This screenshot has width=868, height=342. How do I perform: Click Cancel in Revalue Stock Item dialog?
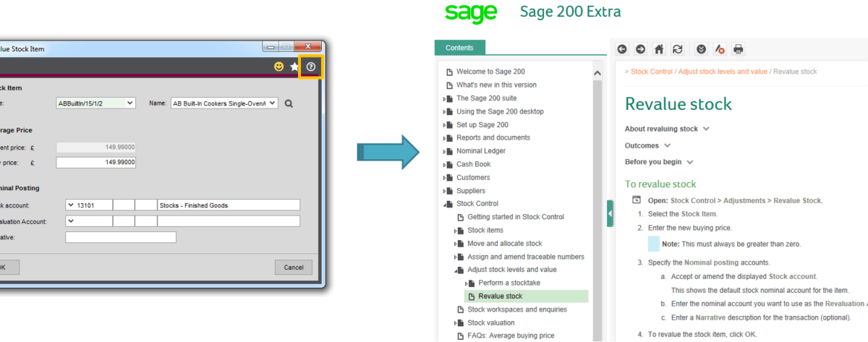tap(294, 268)
